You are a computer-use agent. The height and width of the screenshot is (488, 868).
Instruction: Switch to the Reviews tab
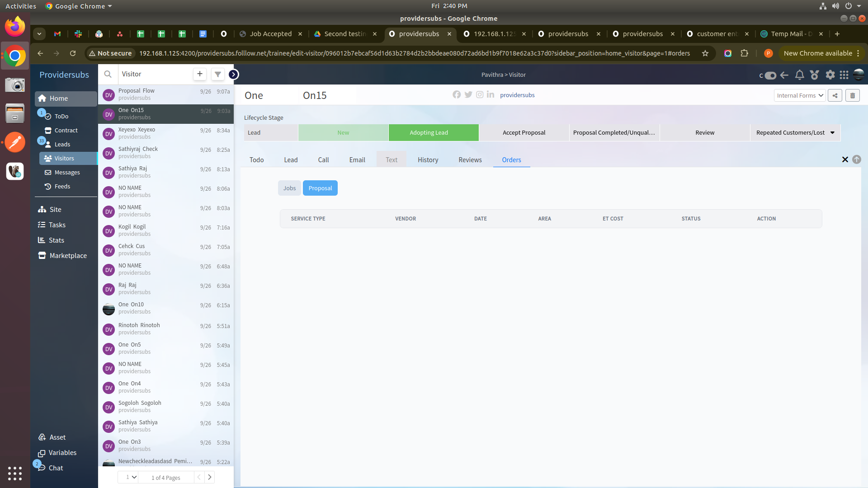point(470,160)
